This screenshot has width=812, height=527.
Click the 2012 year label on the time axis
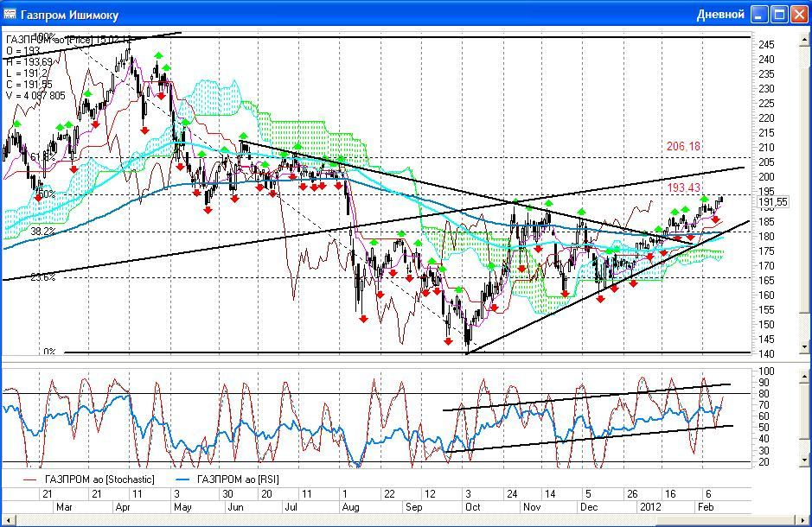point(650,507)
